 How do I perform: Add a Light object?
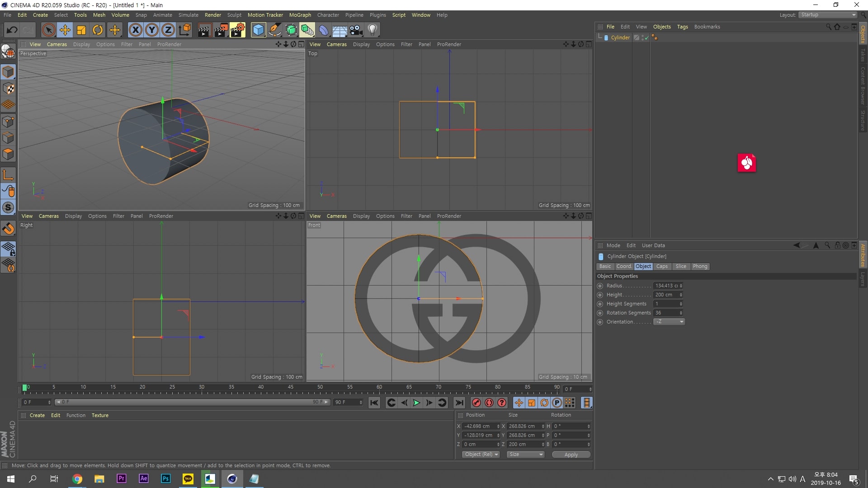[373, 30]
